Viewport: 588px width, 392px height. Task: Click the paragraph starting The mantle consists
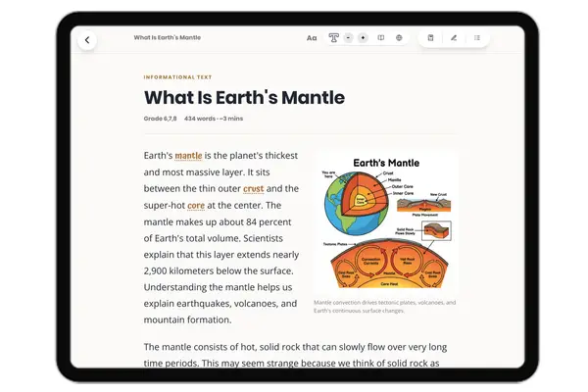(295, 355)
